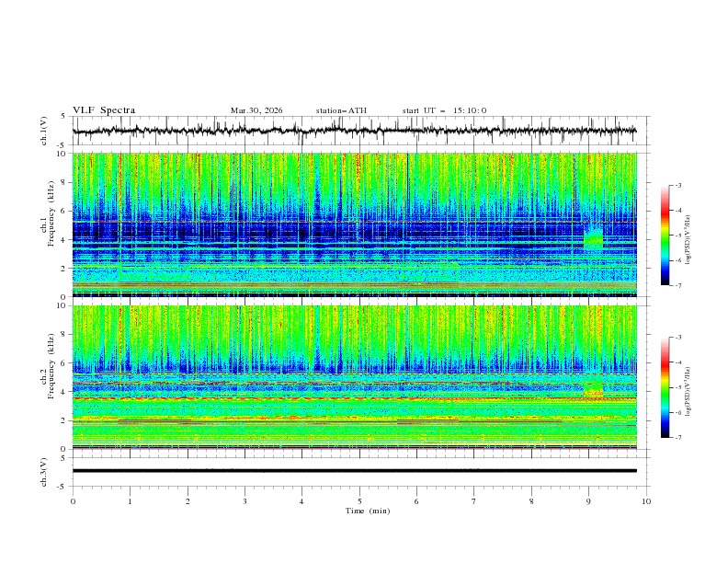Click the -3 label on ch.1 colorbar
Viewport: 728px width, 563px height.
(x=678, y=186)
